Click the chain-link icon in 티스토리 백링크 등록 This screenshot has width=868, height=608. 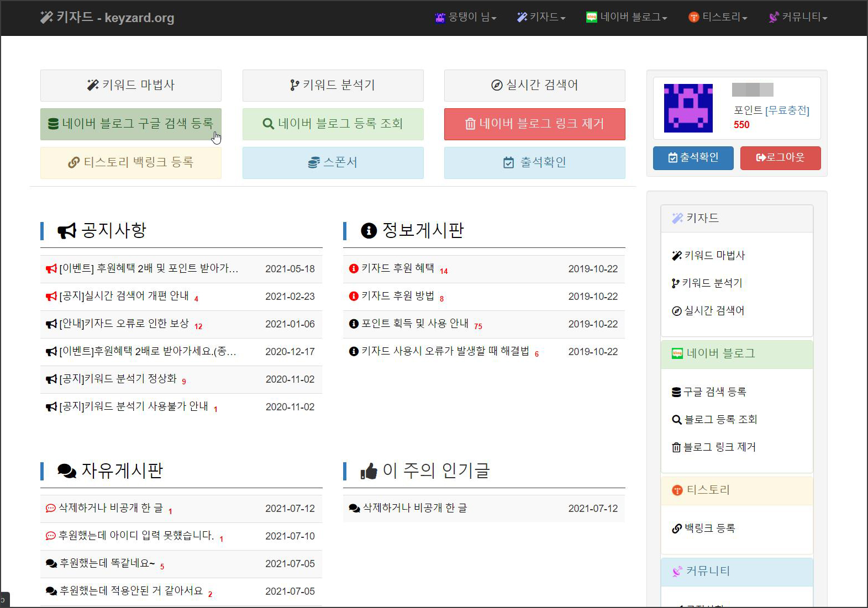pyautogui.click(x=73, y=162)
